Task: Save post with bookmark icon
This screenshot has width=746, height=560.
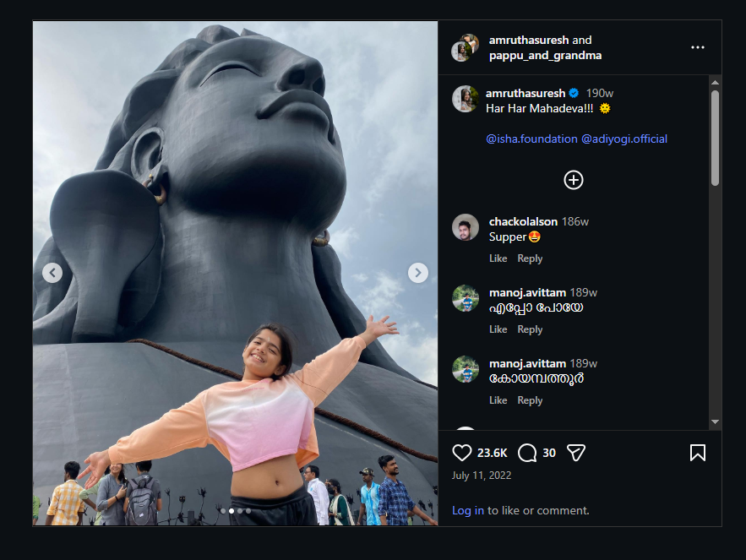Action: click(x=698, y=453)
